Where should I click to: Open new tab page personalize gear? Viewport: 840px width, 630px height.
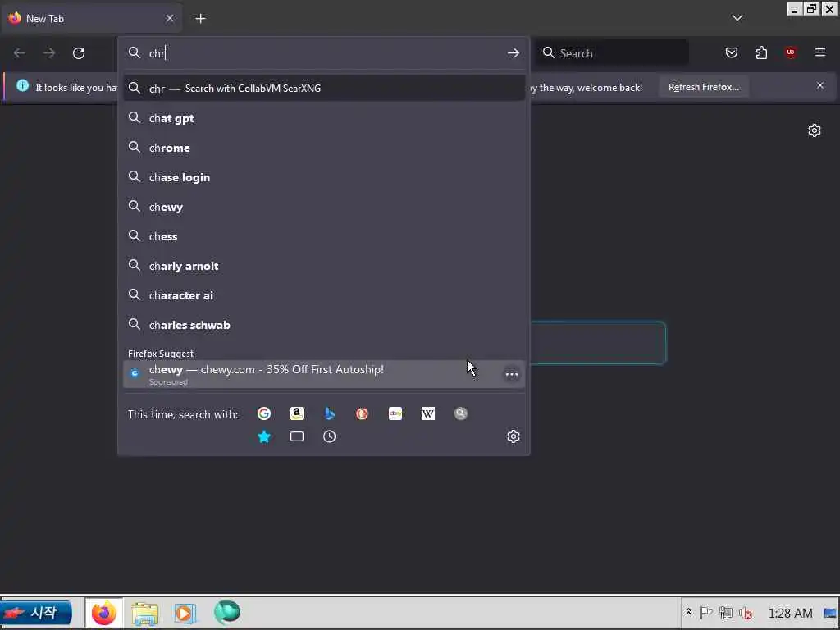tap(815, 130)
